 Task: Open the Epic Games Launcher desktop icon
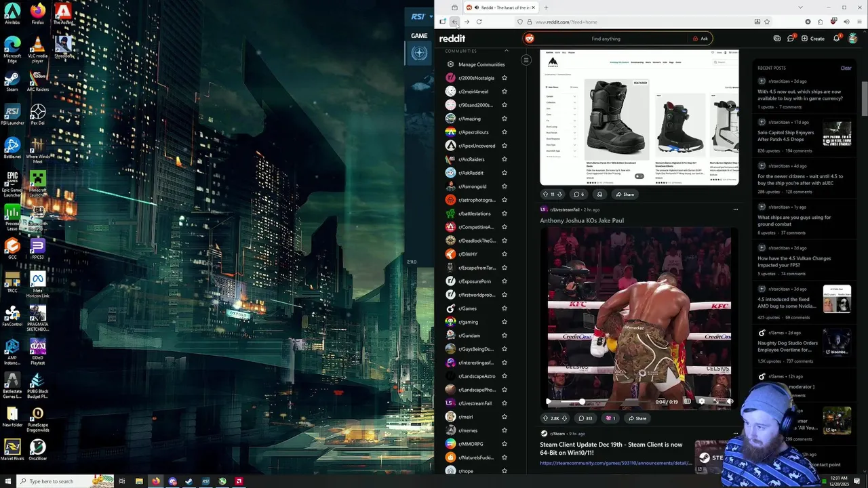(x=12, y=183)
